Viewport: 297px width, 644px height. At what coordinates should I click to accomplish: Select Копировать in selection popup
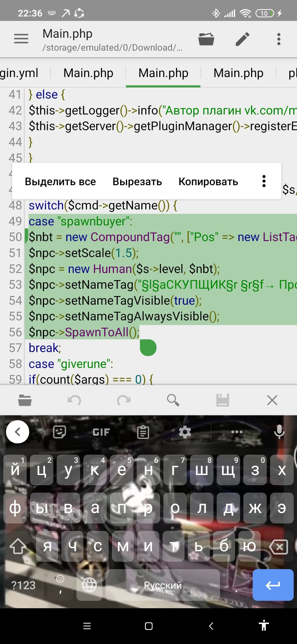point(208,182)
